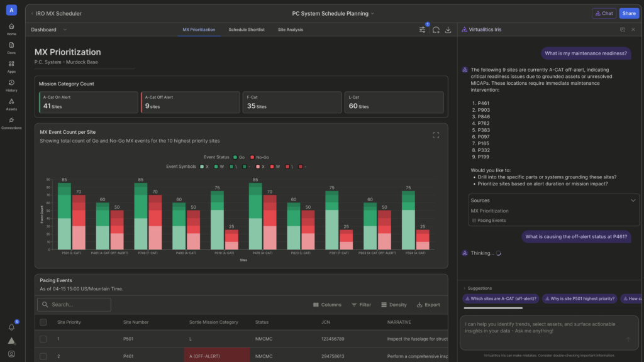Click the suggestions horizontal scrollbar

point(493,308)
